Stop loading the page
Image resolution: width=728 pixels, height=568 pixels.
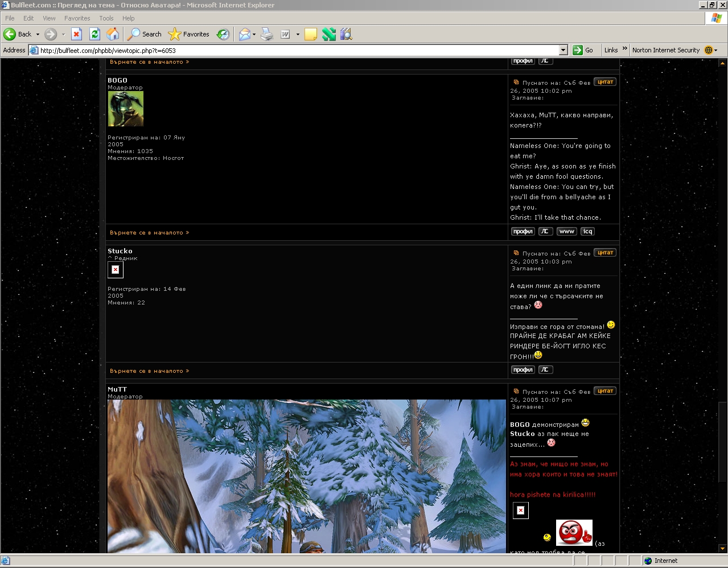tap(77, 34)
